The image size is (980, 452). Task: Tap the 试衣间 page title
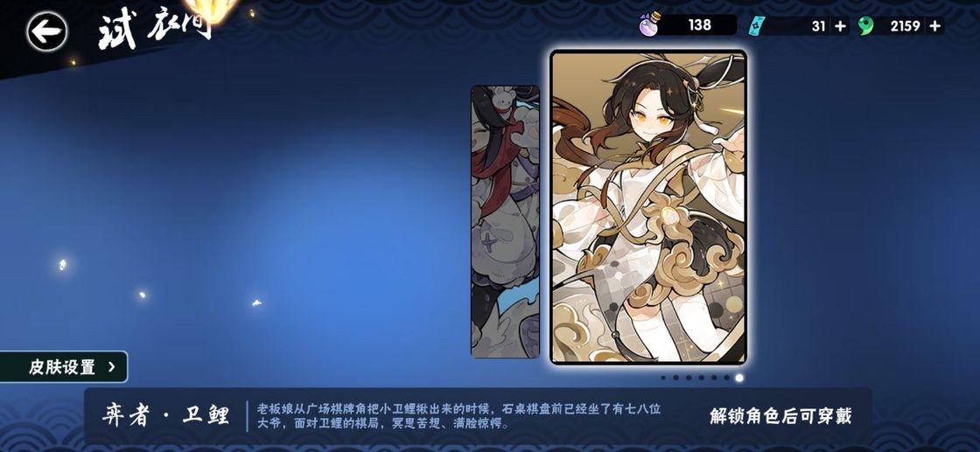coord(155,30)
